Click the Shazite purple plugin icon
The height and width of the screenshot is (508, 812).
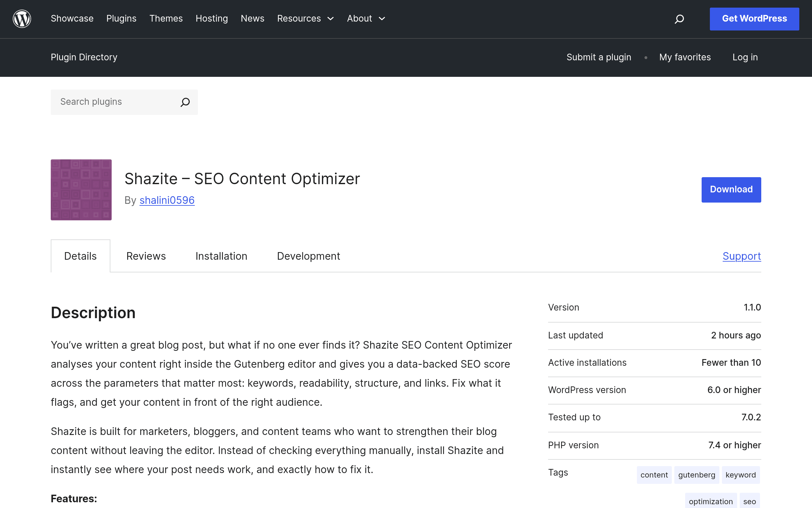coord(81,190)
